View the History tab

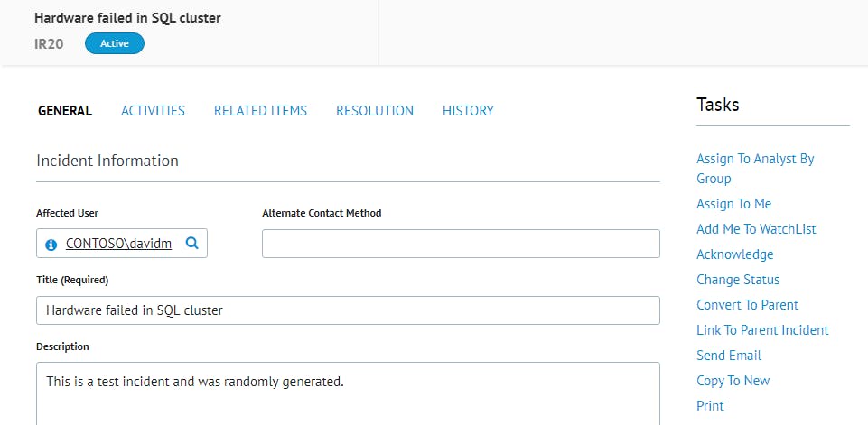pos(468,111)
